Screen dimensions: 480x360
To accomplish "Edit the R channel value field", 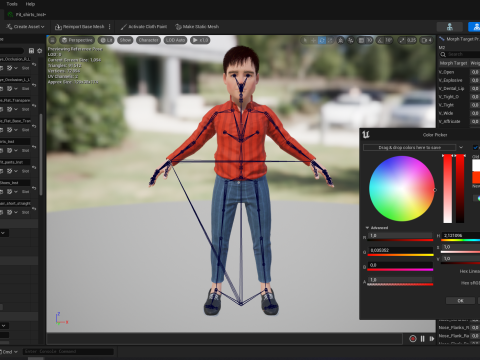I will point(400,236).
